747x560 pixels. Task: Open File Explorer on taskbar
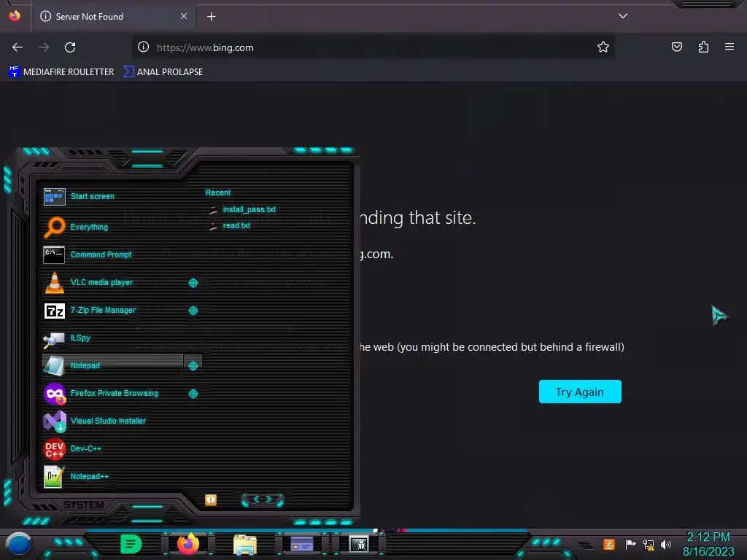click(245, 544)
